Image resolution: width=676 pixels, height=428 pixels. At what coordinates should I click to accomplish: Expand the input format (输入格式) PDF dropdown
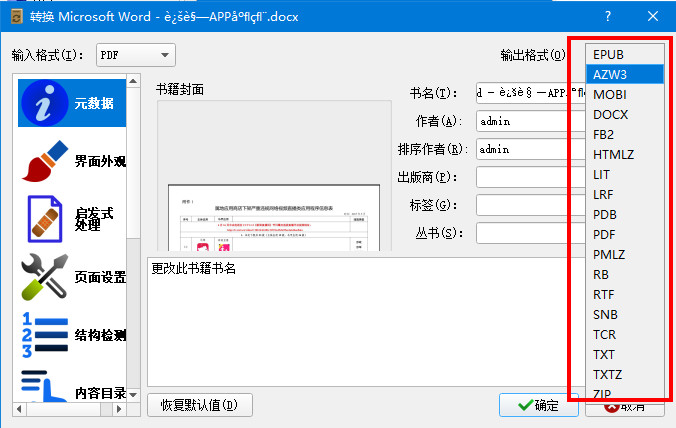[136, 55]
